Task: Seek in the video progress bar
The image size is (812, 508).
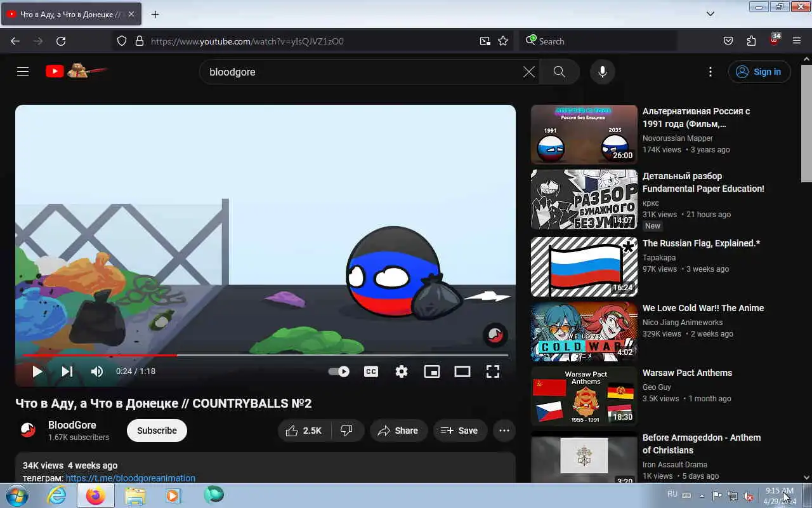Action: click(x=265, y=355)
